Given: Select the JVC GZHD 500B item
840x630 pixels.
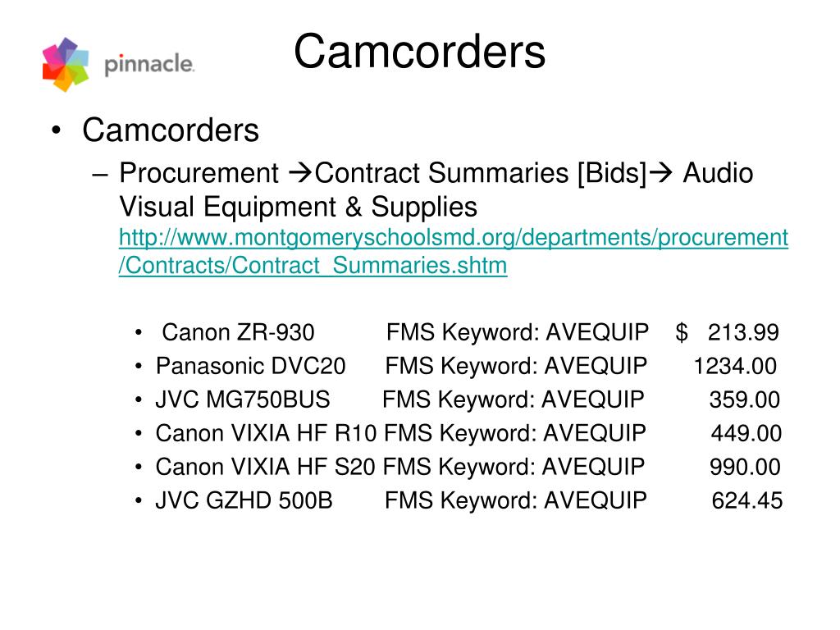Looking at the screenshot, I should pyautogui.click(x=244, y=501).
